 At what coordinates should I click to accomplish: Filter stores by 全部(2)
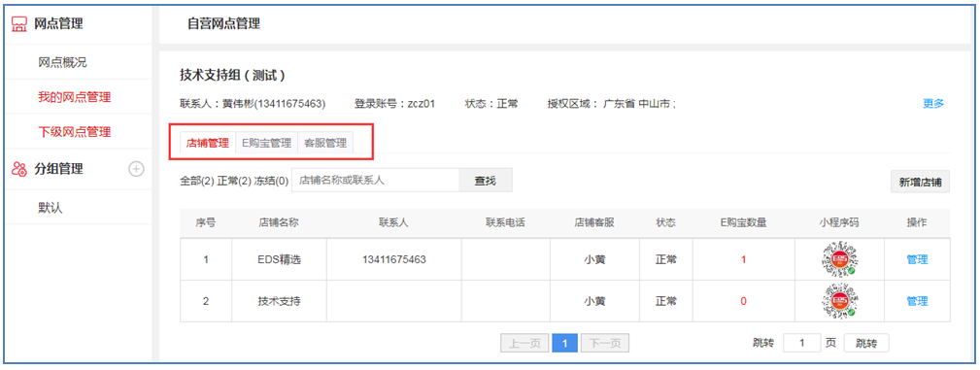coord(197,181)
